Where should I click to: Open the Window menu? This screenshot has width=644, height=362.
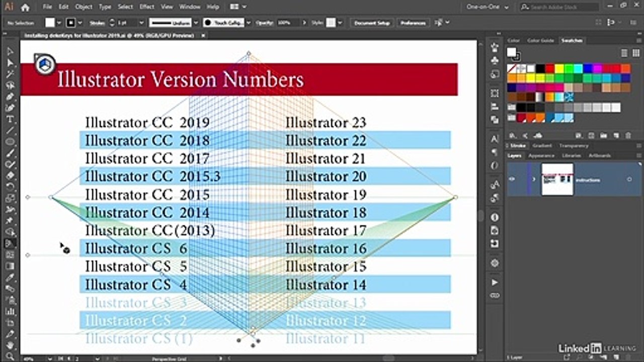point(189,7)
